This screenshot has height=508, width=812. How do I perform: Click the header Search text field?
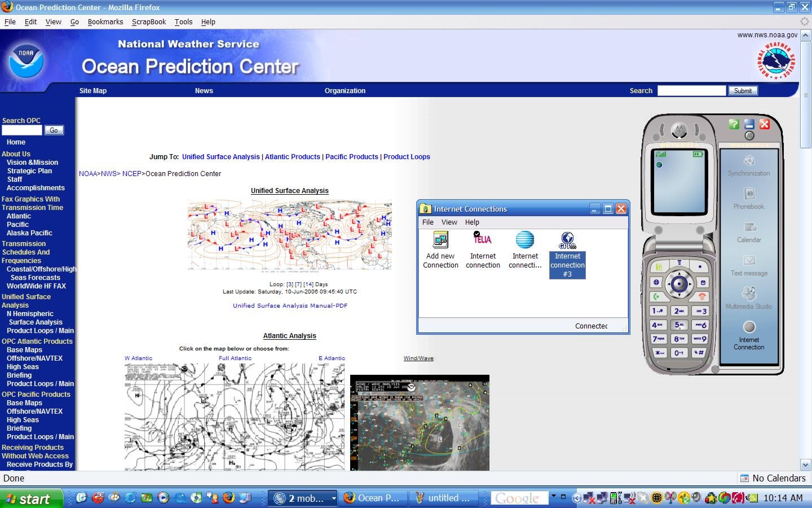click(691, 91)
